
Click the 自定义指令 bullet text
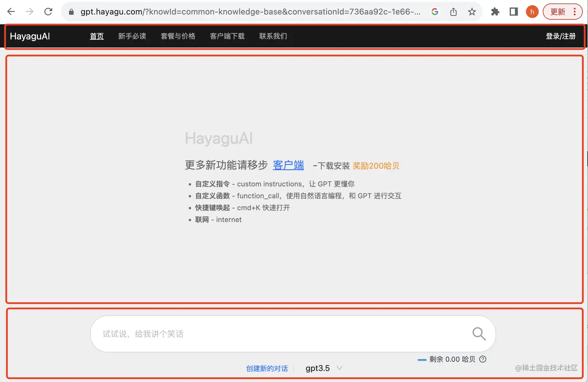tap(212, 184)
